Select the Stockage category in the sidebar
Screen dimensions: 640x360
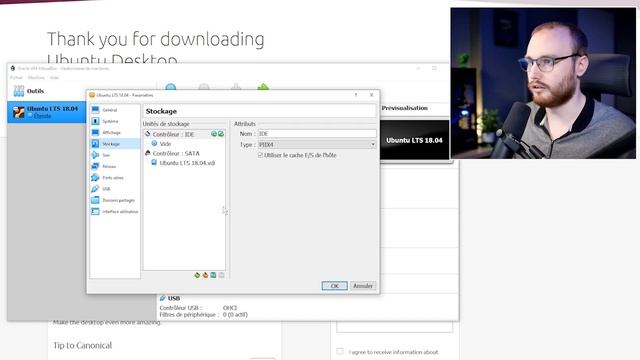point(115,144)
